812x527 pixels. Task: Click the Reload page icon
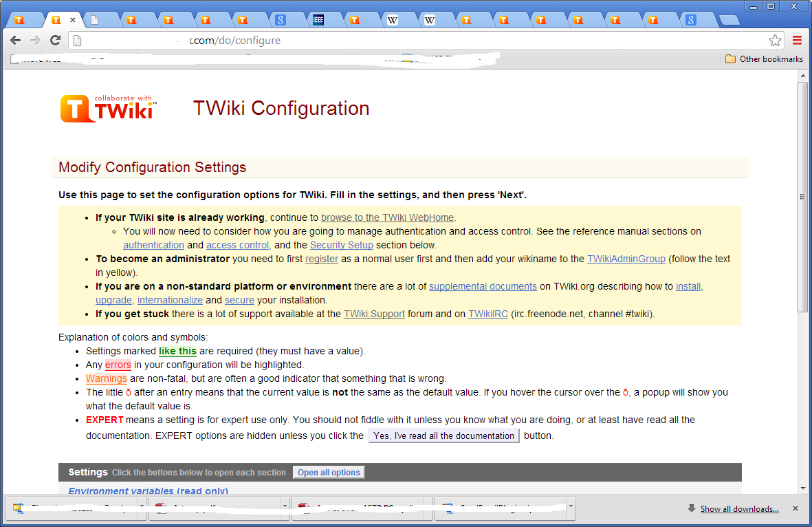[55, 41]
